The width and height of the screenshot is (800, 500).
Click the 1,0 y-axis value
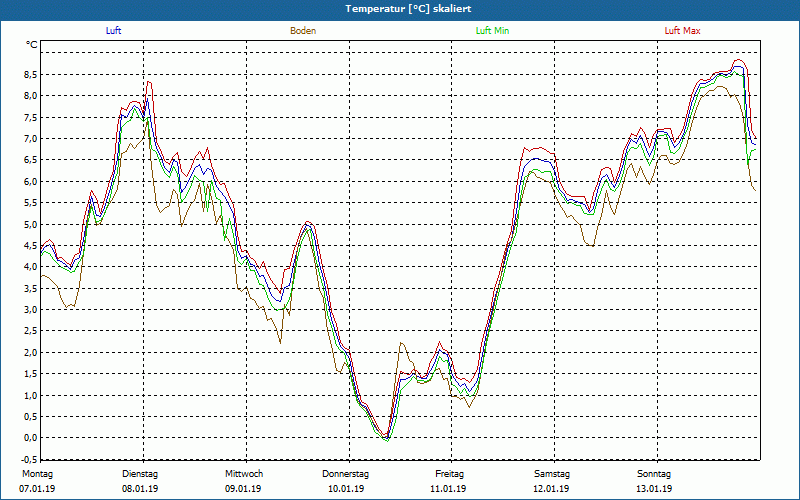point(30,395)
